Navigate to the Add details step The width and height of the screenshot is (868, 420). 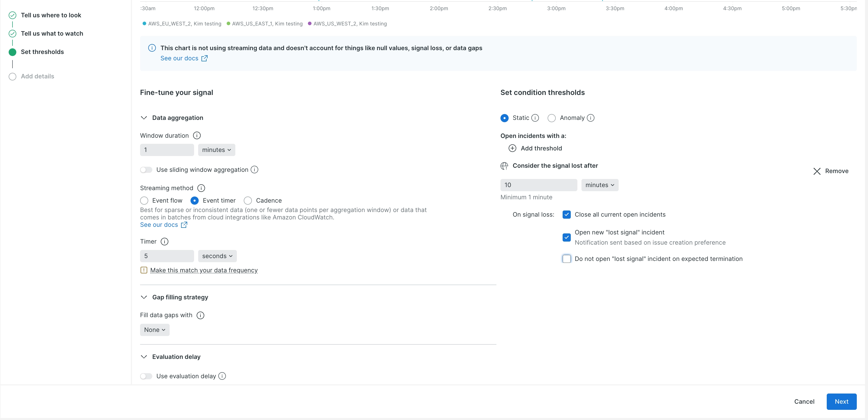pos(37,76)
